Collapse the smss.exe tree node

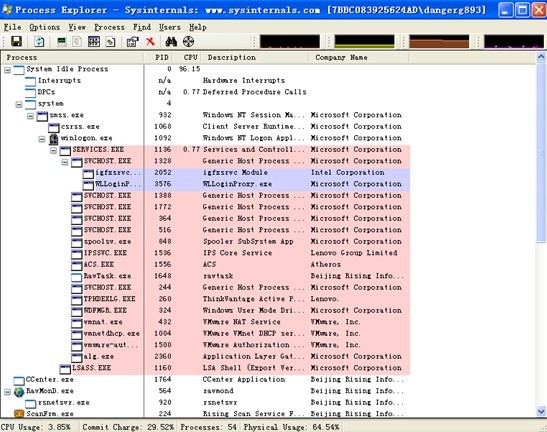click(x=30, y=116)
